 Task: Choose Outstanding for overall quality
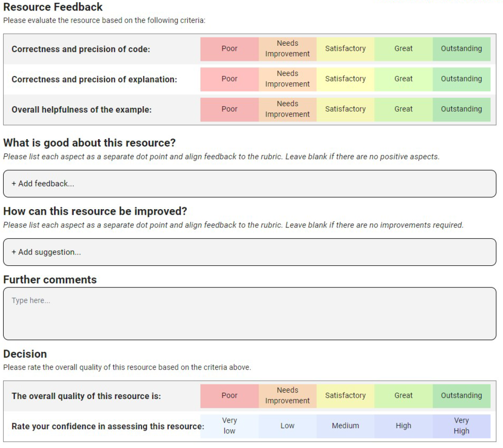461,396
